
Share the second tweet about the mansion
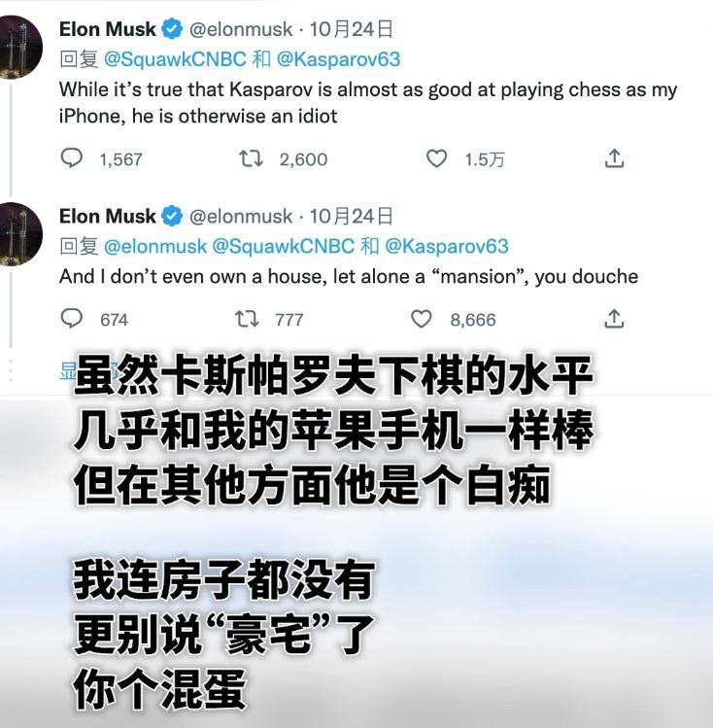click(614, 319)
